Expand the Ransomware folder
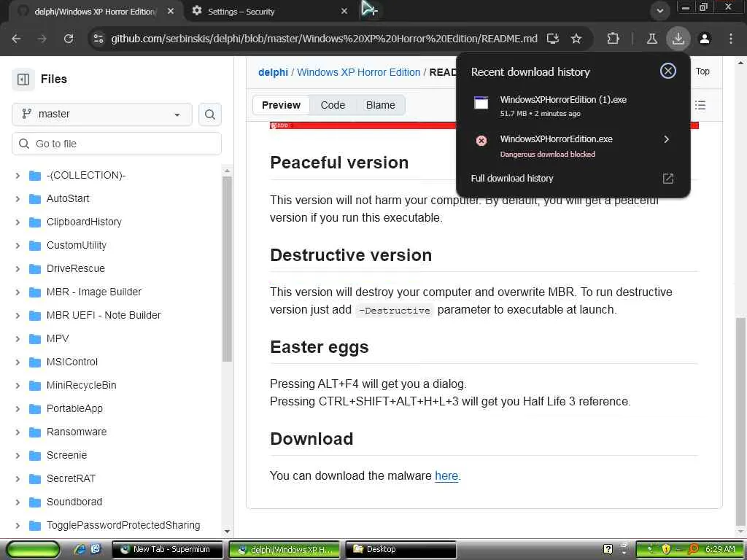 [18, 432]
